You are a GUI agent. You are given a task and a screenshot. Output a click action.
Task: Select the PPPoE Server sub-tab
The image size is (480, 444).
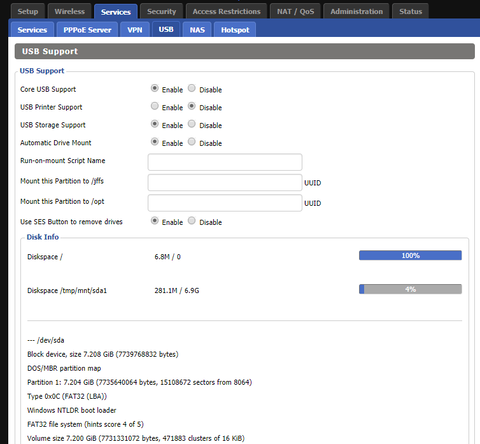87,30
